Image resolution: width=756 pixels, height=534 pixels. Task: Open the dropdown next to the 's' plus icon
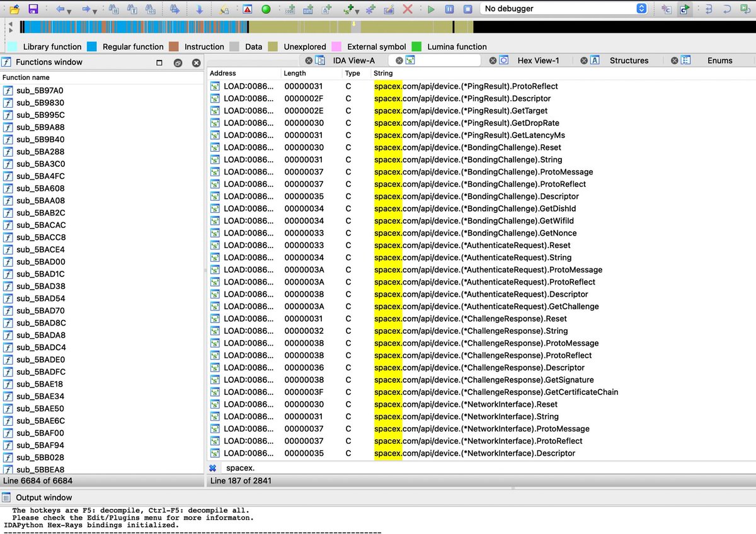tap(357, 11)
